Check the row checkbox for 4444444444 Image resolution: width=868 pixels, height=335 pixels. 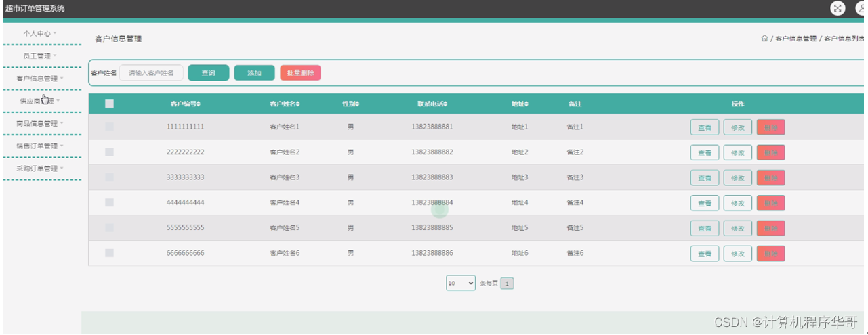(x=110, y=202)
